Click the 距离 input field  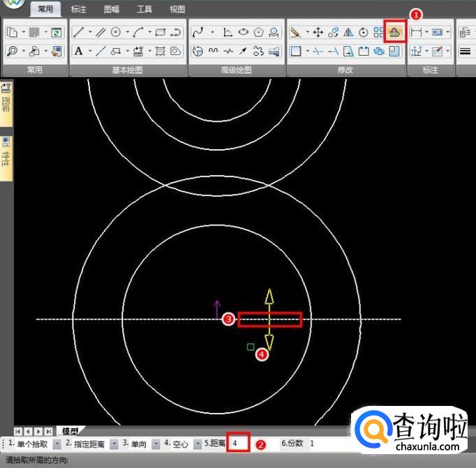click(238, 443)
